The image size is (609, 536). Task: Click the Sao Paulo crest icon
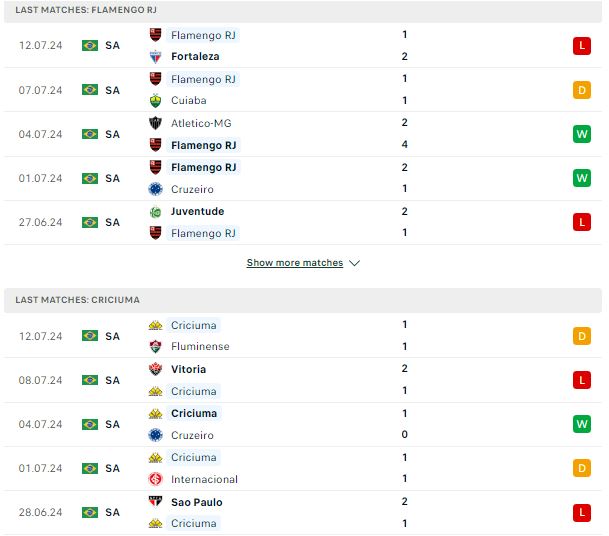tap(155, 502)
